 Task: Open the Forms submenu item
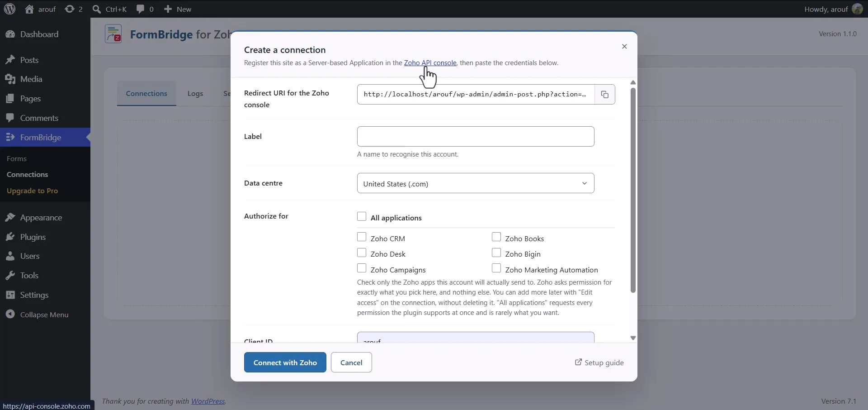click(17, 159)
